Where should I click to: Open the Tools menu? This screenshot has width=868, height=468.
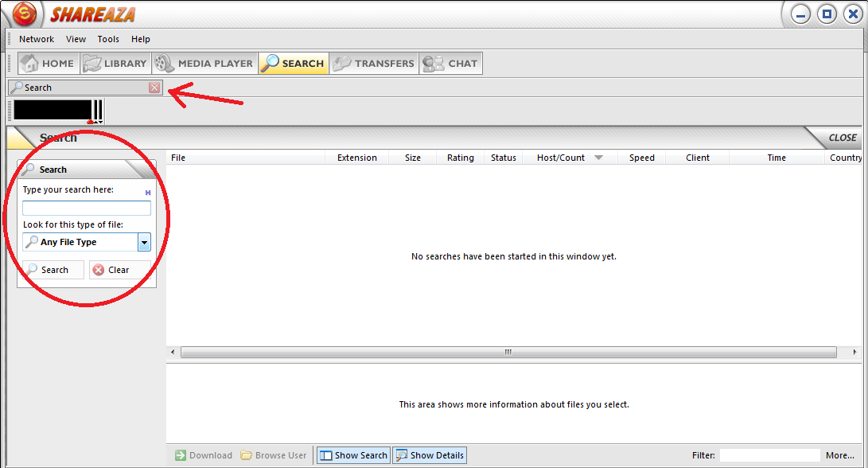[x=108, y=39]
